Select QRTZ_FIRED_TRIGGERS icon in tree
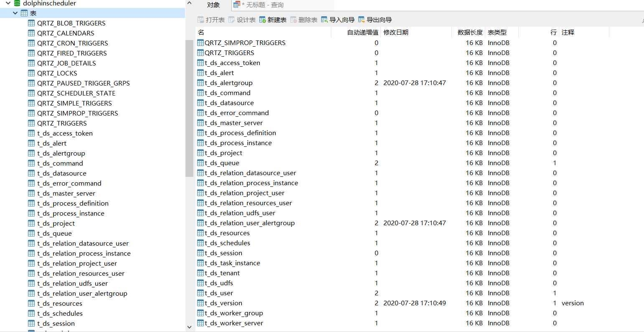Screen dimensions: 644x332 point(31,53)
